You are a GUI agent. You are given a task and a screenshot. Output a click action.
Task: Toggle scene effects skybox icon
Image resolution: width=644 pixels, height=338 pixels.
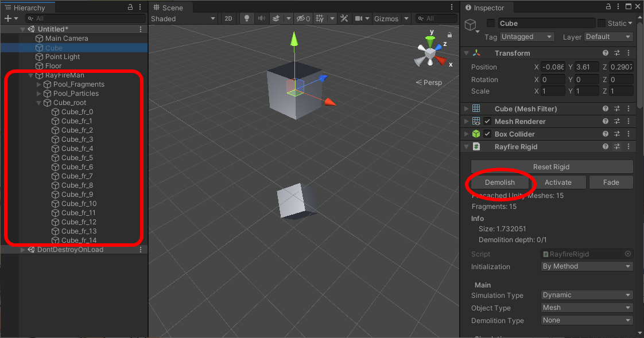click(276, 18)
